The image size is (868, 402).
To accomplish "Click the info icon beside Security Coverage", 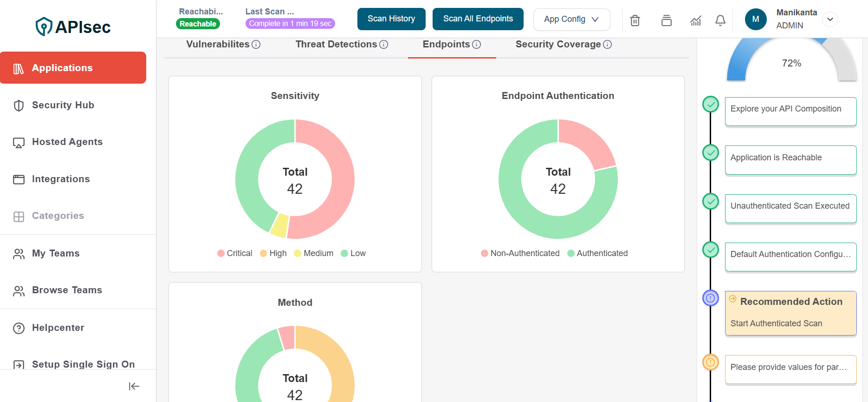I will (607, 45).
